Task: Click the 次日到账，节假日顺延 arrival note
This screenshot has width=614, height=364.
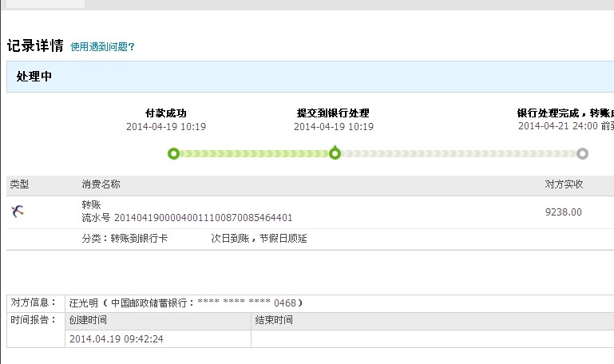Action: coord(259,239)
